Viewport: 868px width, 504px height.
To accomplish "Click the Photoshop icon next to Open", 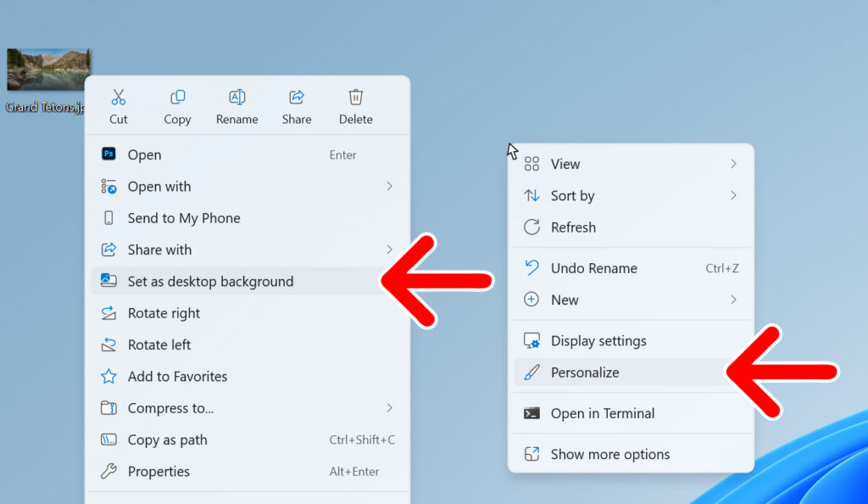I will tap(108, 154).
